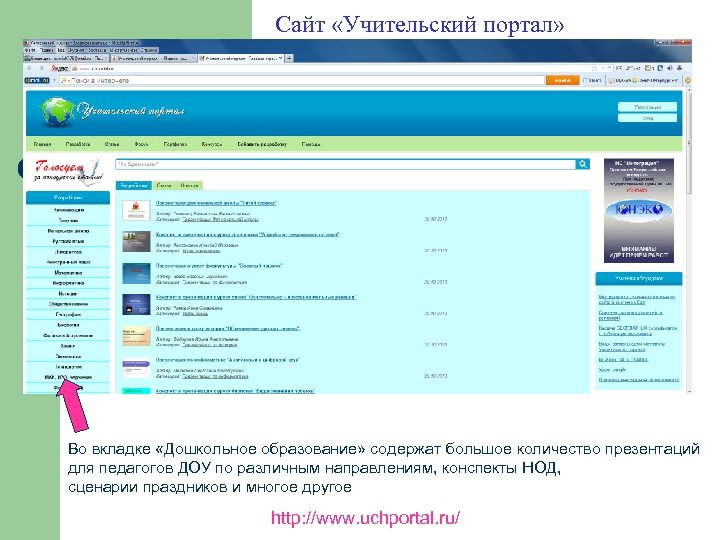720x540 pixels.
Task: Open Биология sidebar category
Action: click(x=68, y=325)
